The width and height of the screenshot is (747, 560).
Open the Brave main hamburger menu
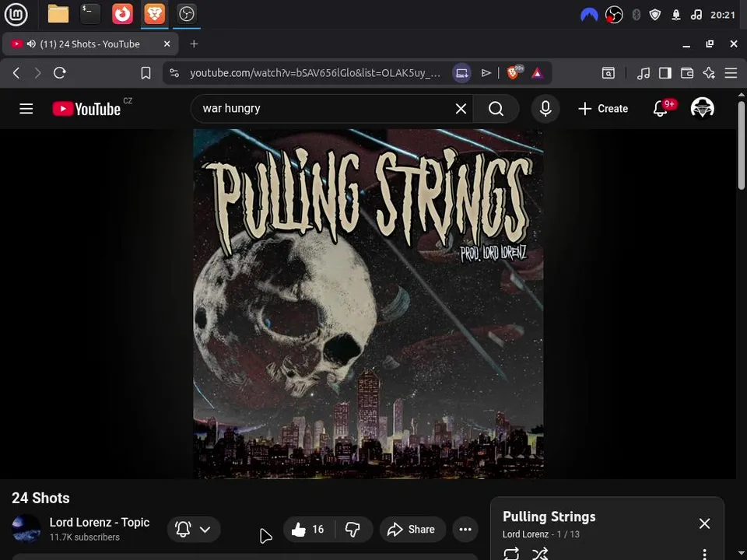coord(731,73)
